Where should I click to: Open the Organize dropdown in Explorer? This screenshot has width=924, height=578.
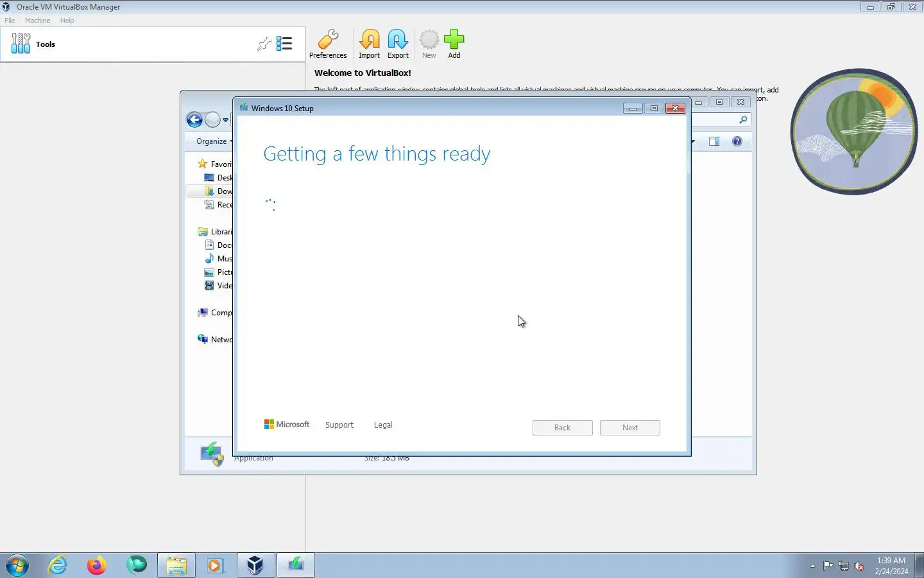click(214, 141)
